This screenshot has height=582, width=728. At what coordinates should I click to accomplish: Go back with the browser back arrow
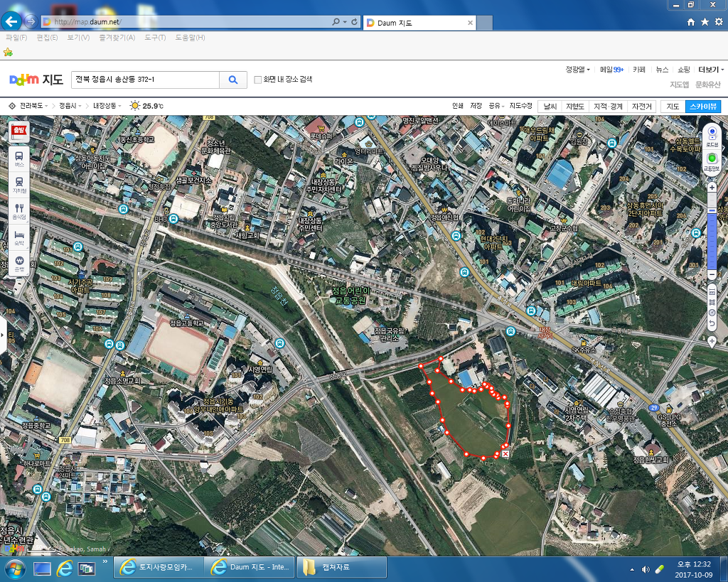click(11, 21)
